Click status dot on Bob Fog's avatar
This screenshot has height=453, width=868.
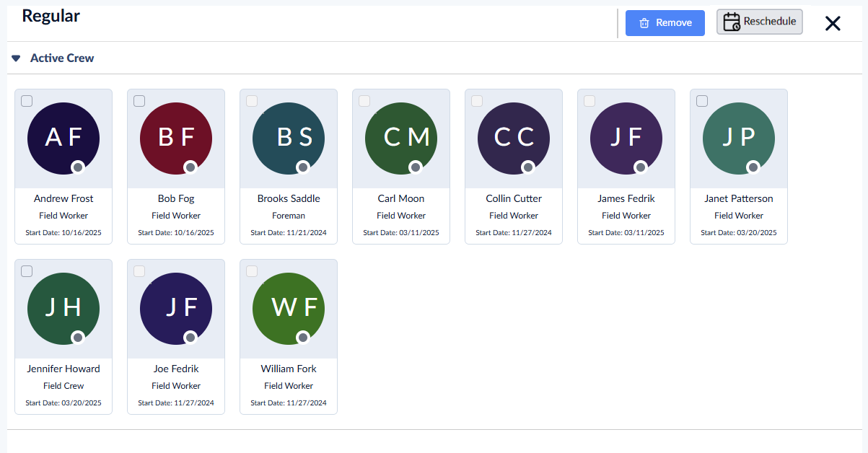tap(190, 167)
